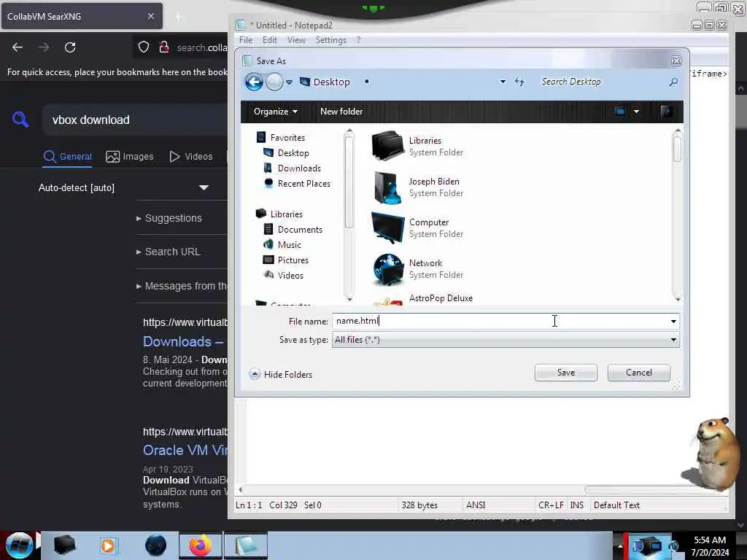The image size is (747, 560).
Task: Expand the address bar history dropdown
Action: (503, 82)
